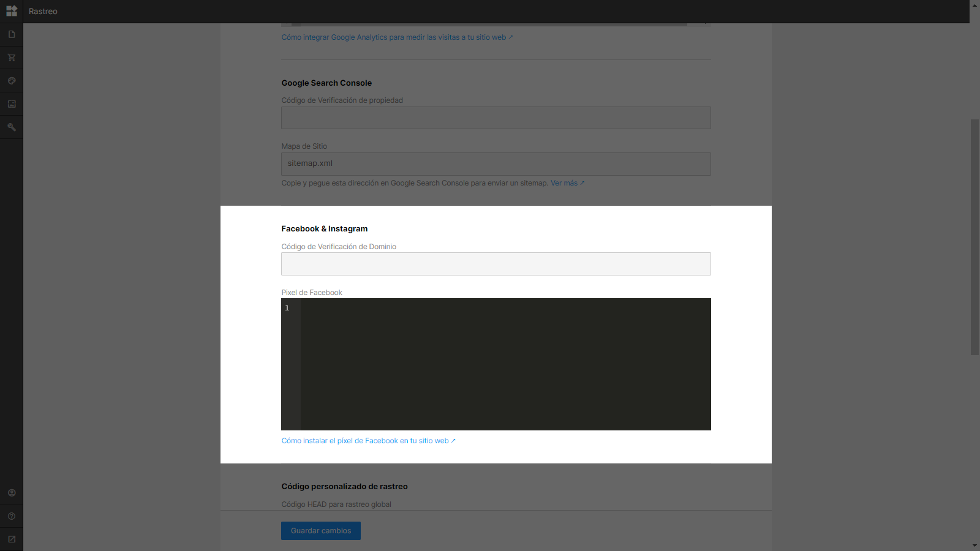
Task: Click the scrollbar up arrow
Action: [x=974, y=5]
